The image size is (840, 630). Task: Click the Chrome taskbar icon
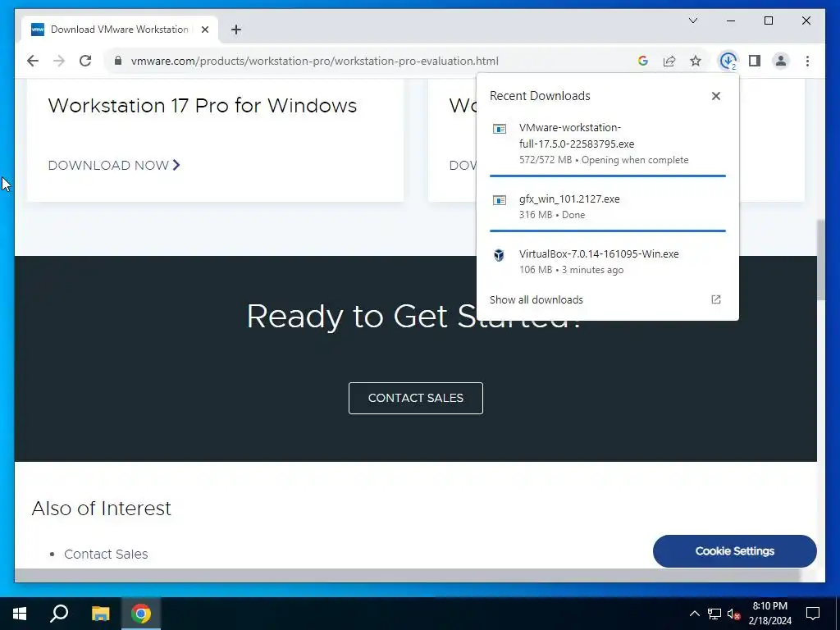point(141,614)
